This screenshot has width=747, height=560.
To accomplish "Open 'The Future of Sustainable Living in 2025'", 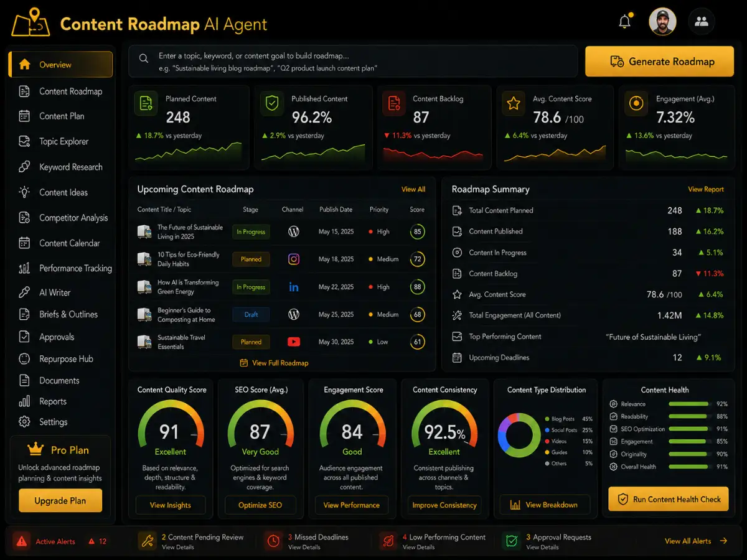I will click(x=190, y=232).
